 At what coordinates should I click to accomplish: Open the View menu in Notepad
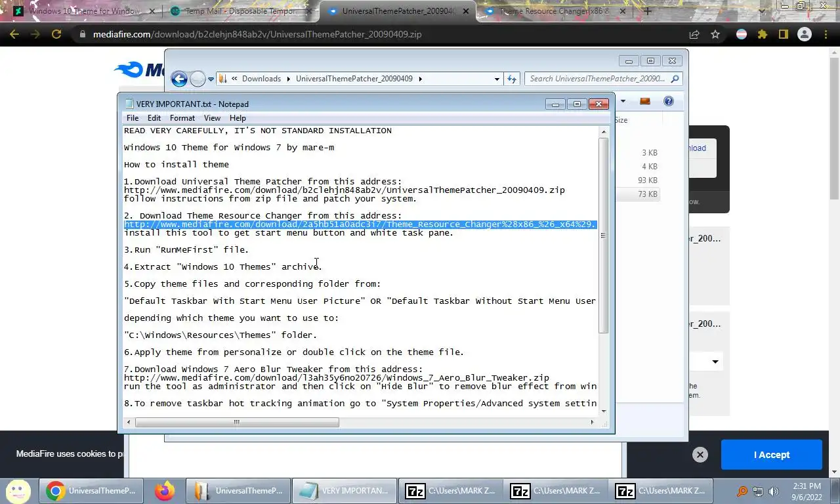click(x=212, y=118)
